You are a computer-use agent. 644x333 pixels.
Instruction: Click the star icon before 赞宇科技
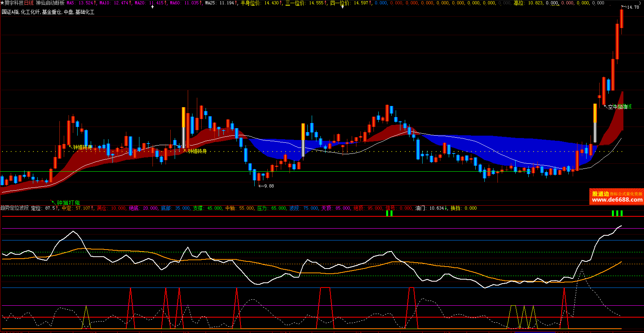(x=2, y=3)
